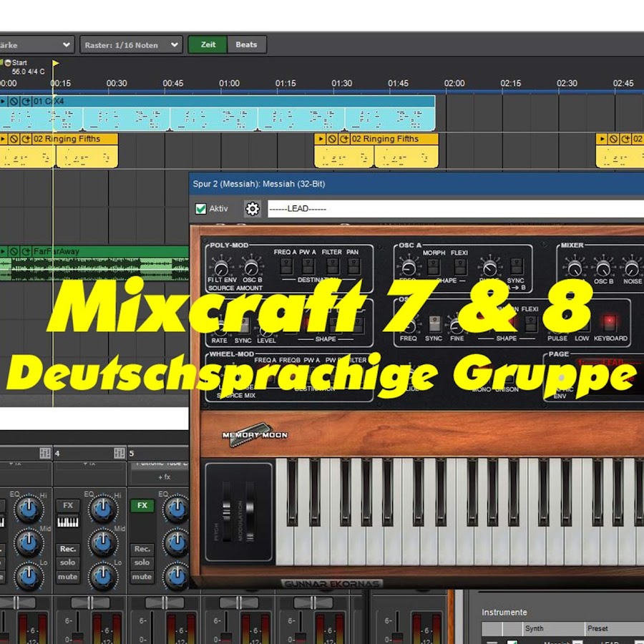Click the EQ Lo knob on channel 4
The height and width of the screenshot is (644, 644).
click(x=102, y=576)
